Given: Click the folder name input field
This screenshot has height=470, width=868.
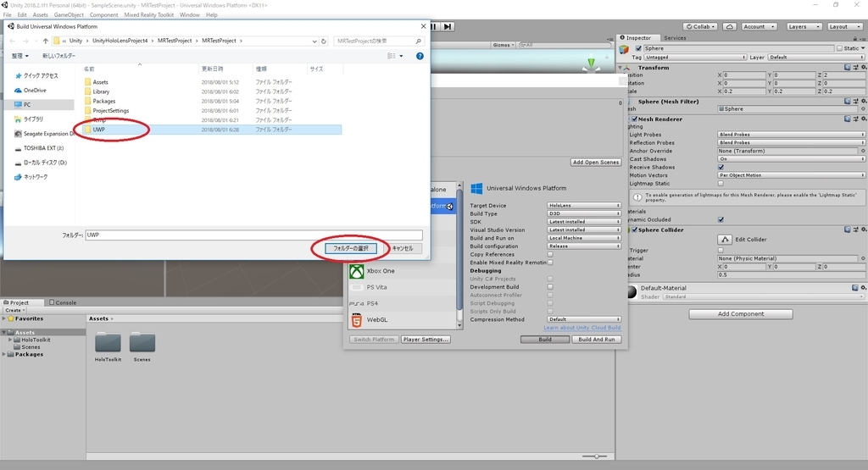Looking at the screenshot, I should (x=254, y=235).
